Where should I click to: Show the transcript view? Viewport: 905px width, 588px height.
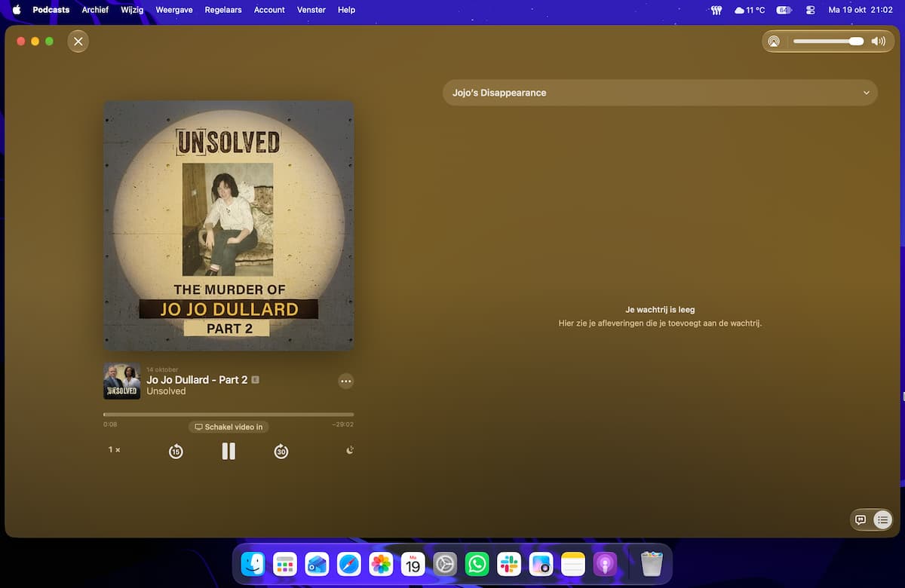pos(861,520)
